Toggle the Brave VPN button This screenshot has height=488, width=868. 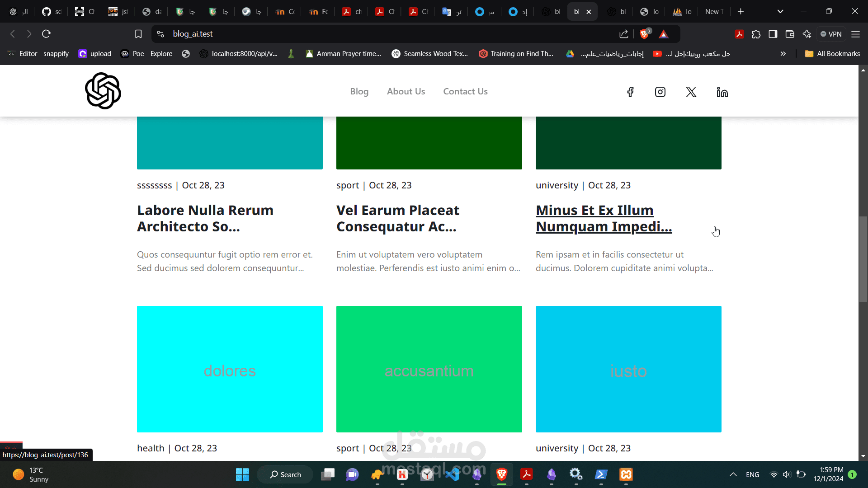coord(831,34)
